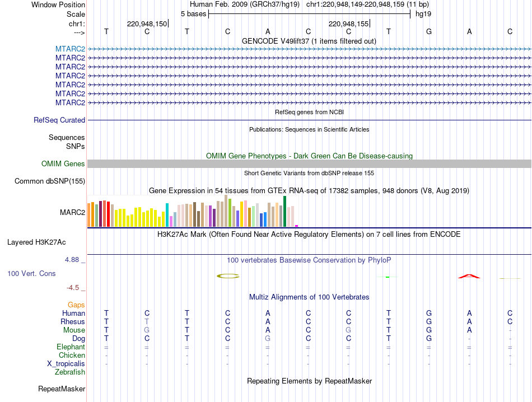Click the cyan bar in the MARC2 expression chart

pos(167,215)
